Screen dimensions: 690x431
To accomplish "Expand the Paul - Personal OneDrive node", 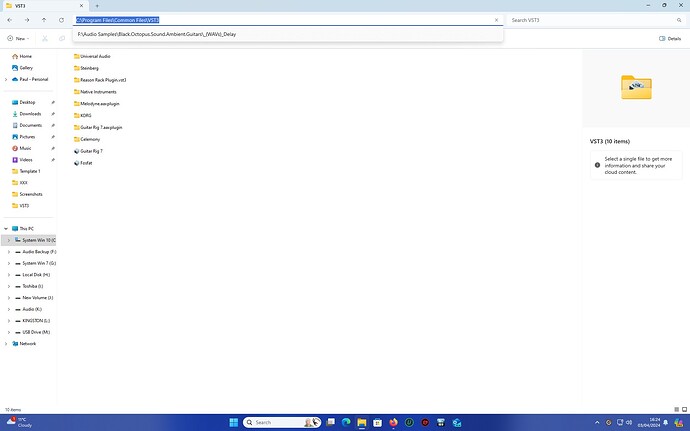I will [6, 79].
